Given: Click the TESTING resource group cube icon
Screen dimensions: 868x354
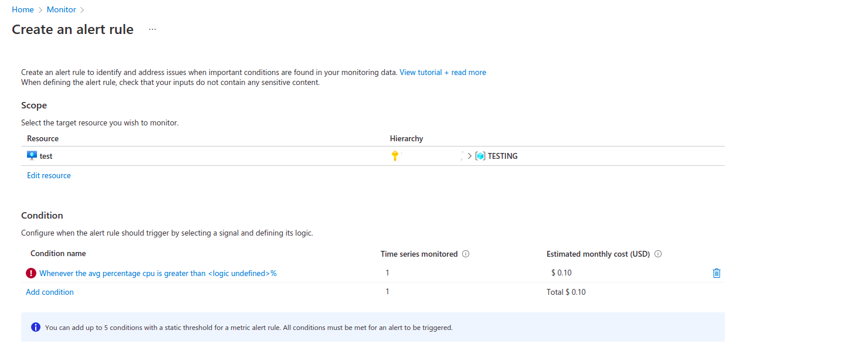Looking at the screenshot, I should click(480, 156).
